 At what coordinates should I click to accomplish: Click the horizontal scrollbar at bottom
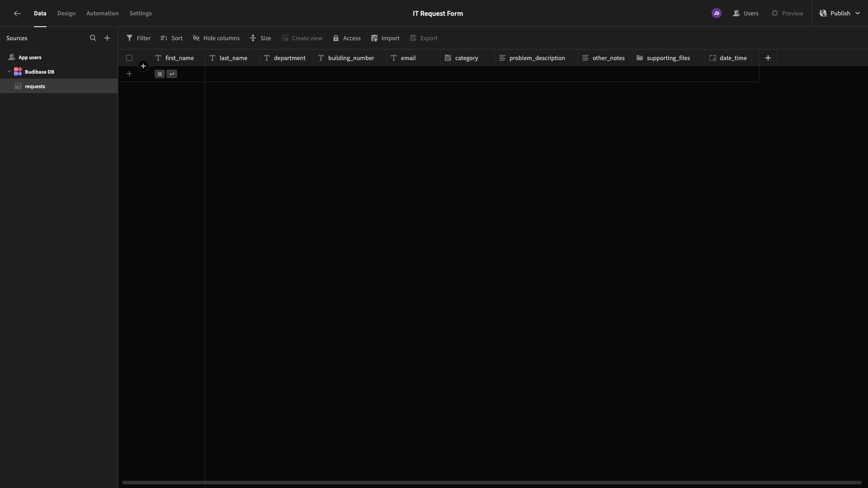click(x=491, y=483)
